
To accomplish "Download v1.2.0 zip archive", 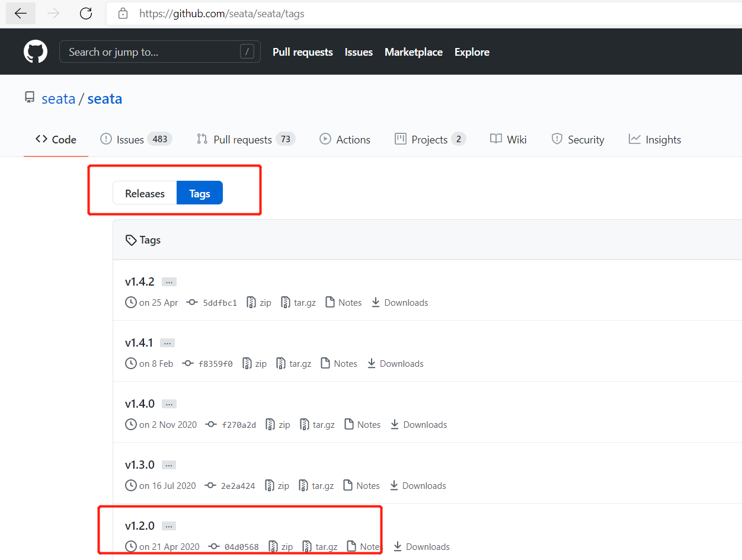I will click(x=281, y=546).
